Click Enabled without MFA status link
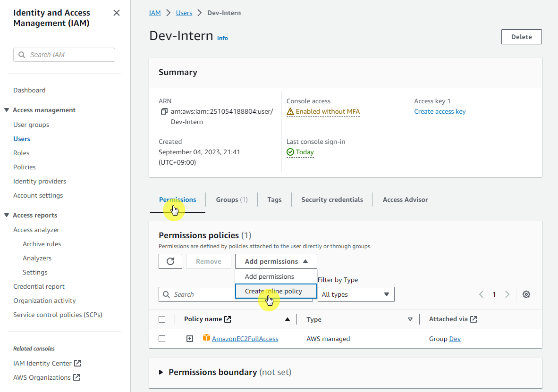Viewport: 558px width, 392px height. [328, 111]
